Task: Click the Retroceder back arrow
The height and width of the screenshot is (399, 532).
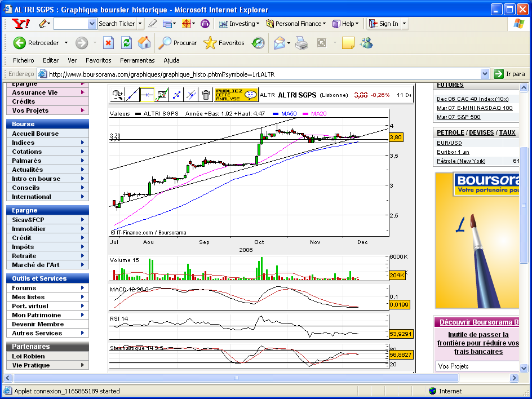Action: point(19,43)
